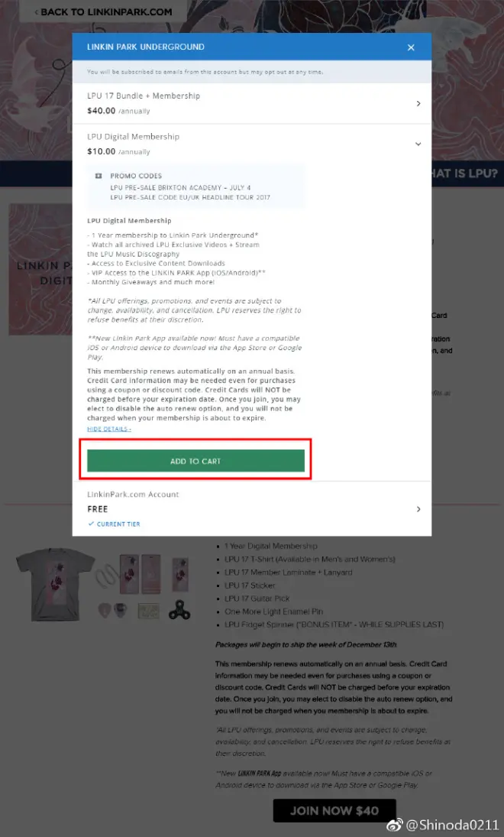
Task: Click the Hide Details link
Action: click(108, 429)
